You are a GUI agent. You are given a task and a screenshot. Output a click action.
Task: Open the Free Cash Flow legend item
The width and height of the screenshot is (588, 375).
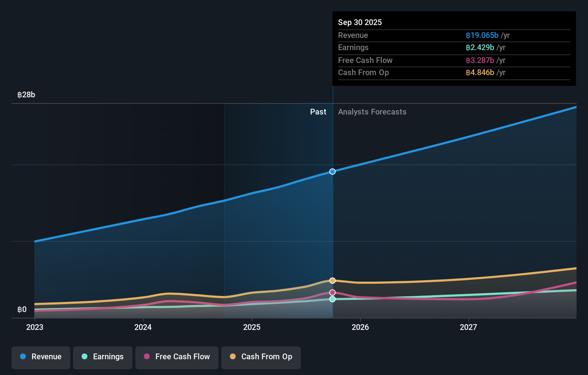(x=177, y=357)
